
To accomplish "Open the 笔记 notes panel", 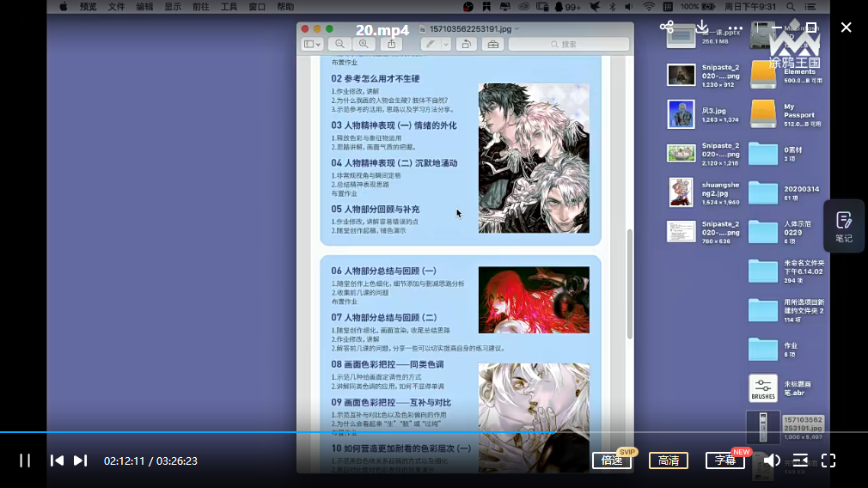I will coord(844,226).
